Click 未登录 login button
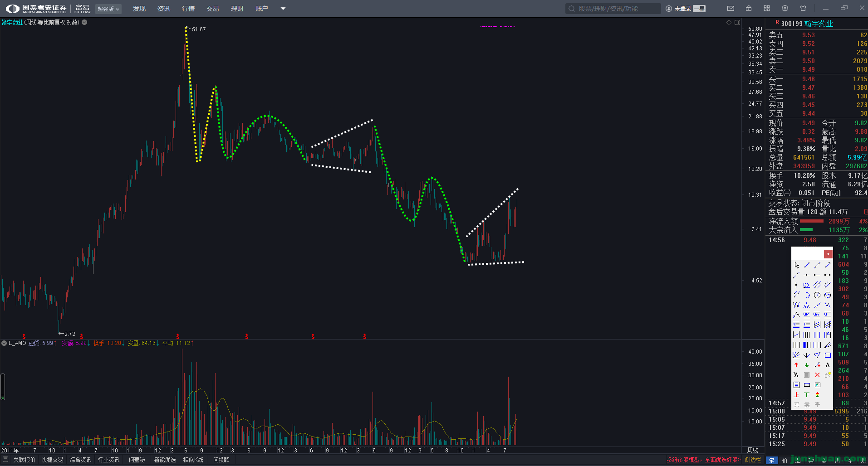 click(682, 9)
